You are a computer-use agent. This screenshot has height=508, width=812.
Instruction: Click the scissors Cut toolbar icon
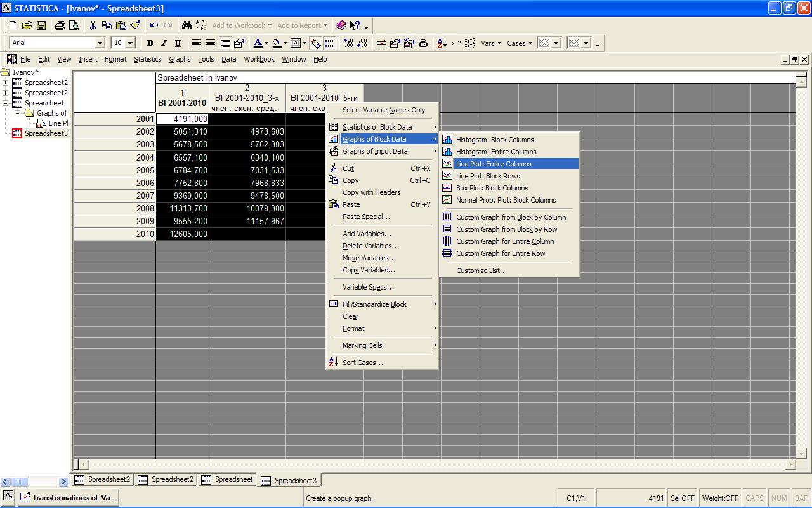coord(93,25)
